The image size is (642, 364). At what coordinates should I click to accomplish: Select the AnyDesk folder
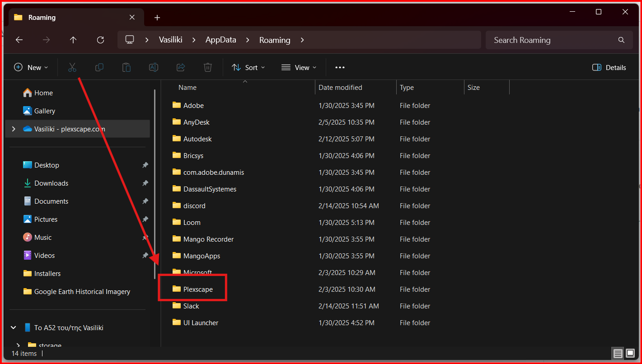pyautogui.click(x=191, y=122)
